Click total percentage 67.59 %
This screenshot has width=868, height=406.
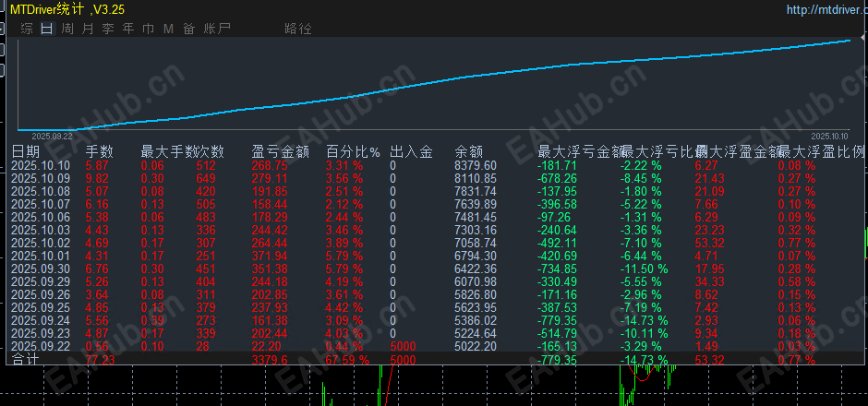(347, 360)
